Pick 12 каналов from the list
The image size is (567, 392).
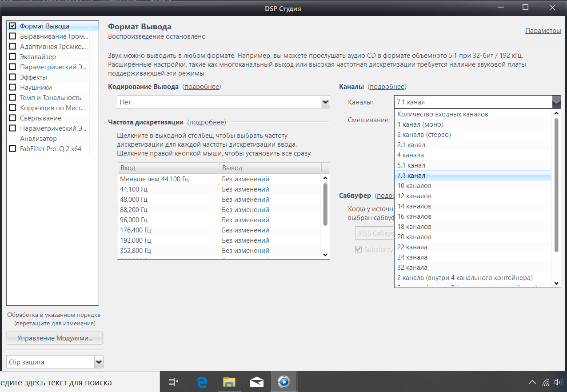tap(473, 196)
